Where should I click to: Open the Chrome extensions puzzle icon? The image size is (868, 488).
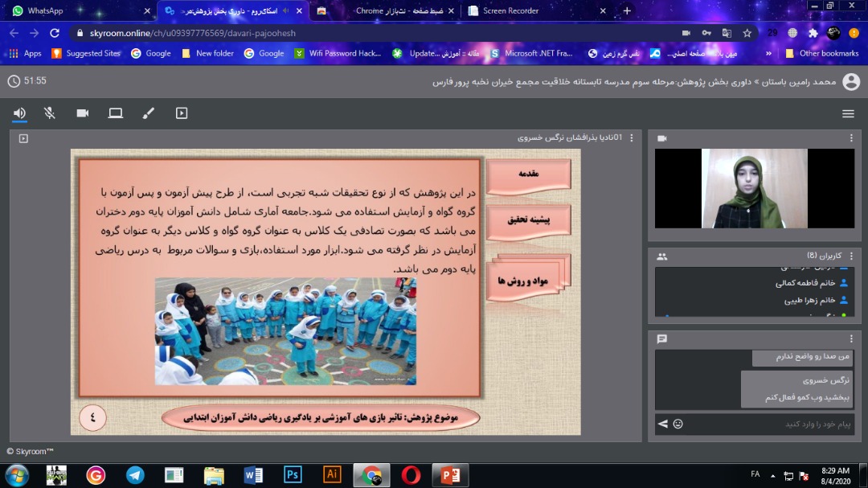point(813,33)
